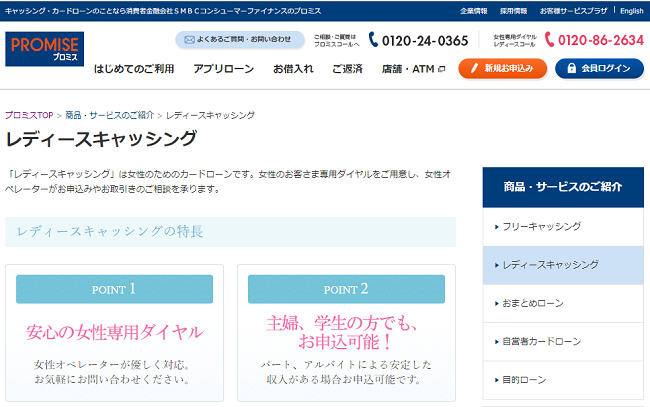The image size is (650, 407).
Task: Select おまとめローン in the sidebar
Action: [x=563, y=303]
